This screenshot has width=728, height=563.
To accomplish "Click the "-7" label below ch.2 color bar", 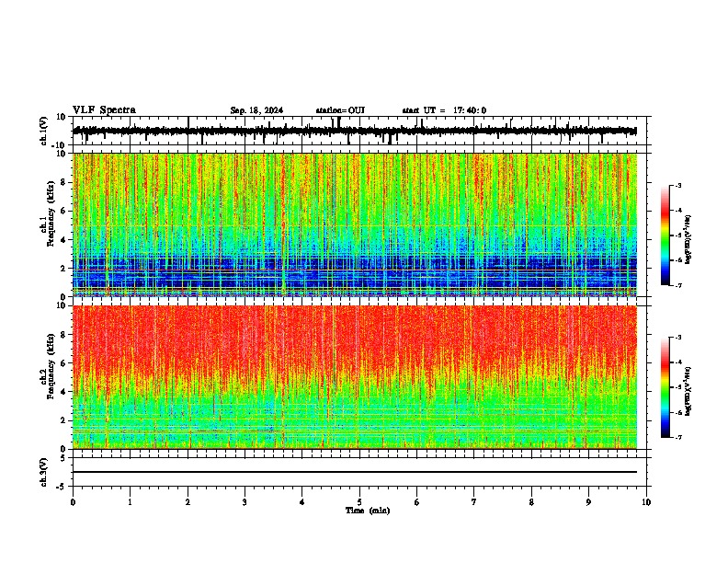I will pyautogui.click(x=678, y=437).
